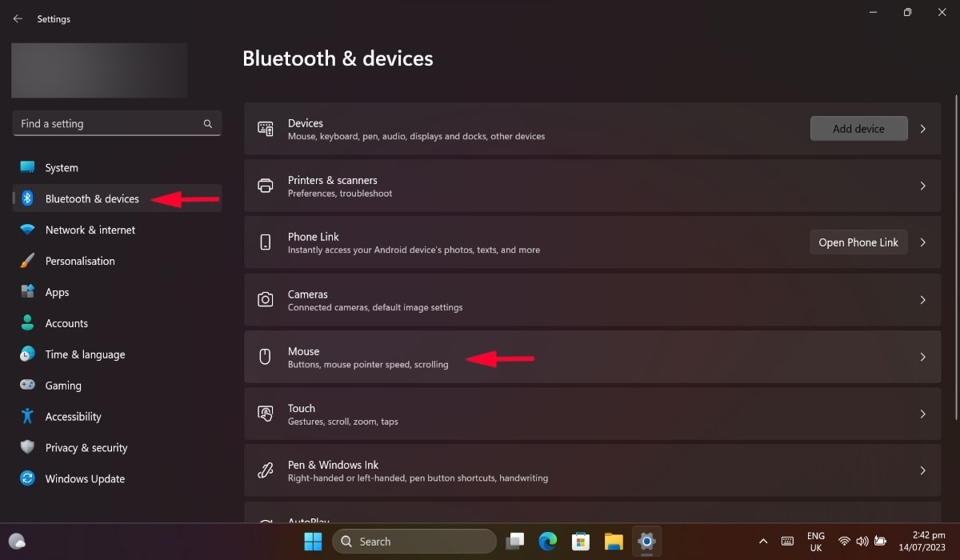The image size is (960, 560).
Task: Open Time & language settings
Action: click(84, 354)
